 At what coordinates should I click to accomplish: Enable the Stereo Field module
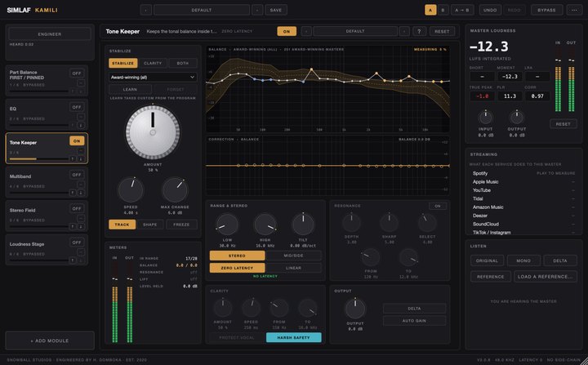tap(77, 208)
